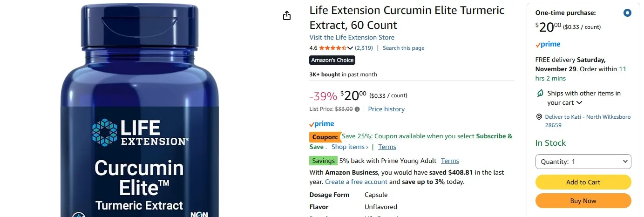Click Search this page link
The height and width of the screenshot is (217, 644).
(403, 48)
